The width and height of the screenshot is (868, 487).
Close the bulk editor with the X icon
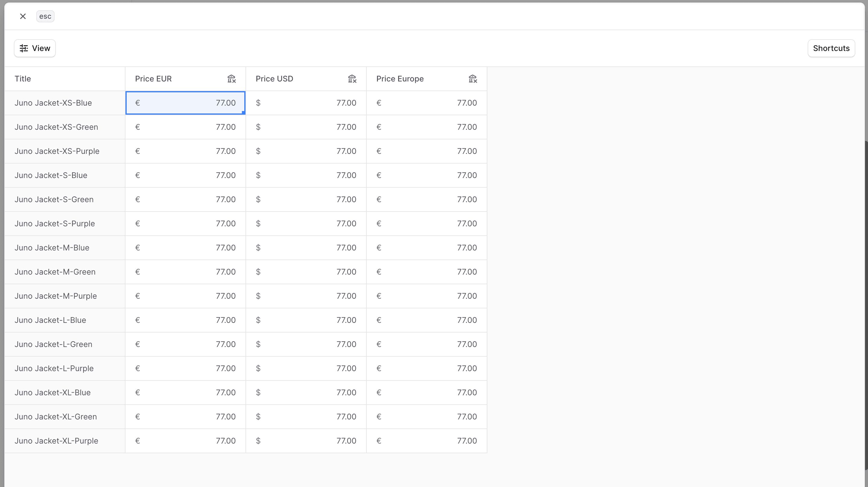(23, 16)
